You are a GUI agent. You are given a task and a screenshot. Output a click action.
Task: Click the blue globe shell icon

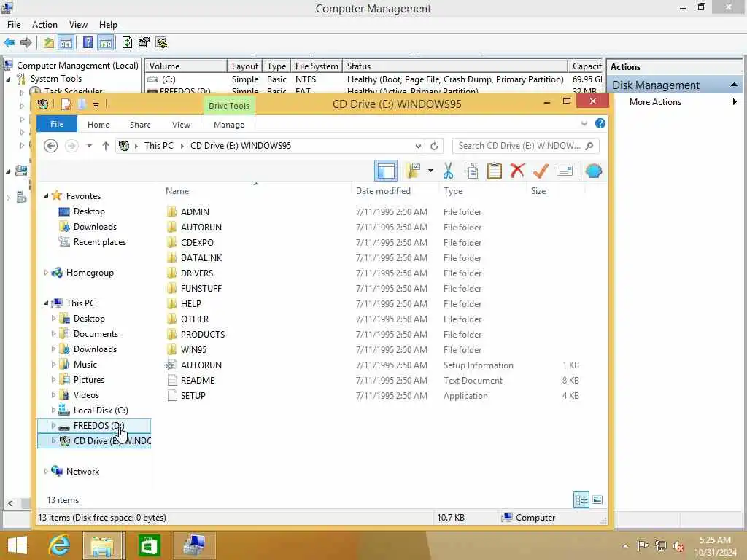coord(594,171)
